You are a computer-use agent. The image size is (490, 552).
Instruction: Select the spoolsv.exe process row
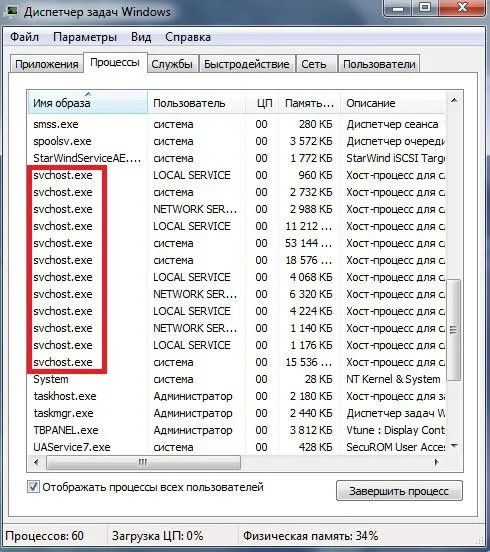coord(236,141)
